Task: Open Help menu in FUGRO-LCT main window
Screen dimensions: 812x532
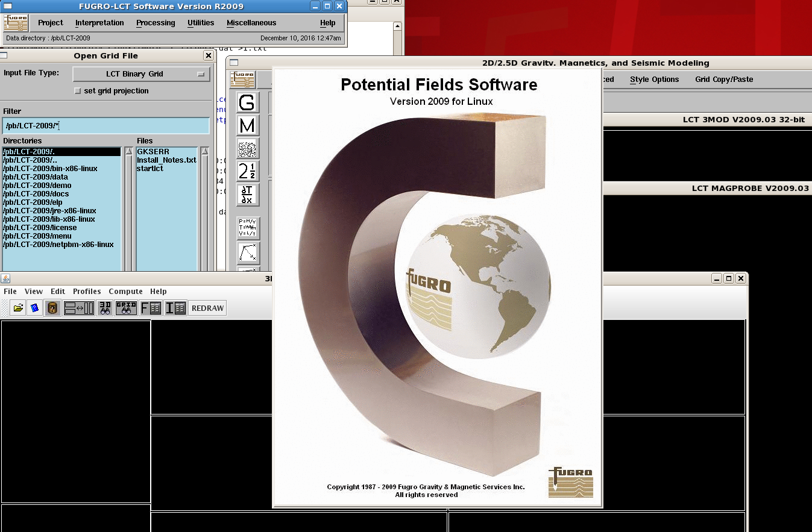Action: click(328, 23)
